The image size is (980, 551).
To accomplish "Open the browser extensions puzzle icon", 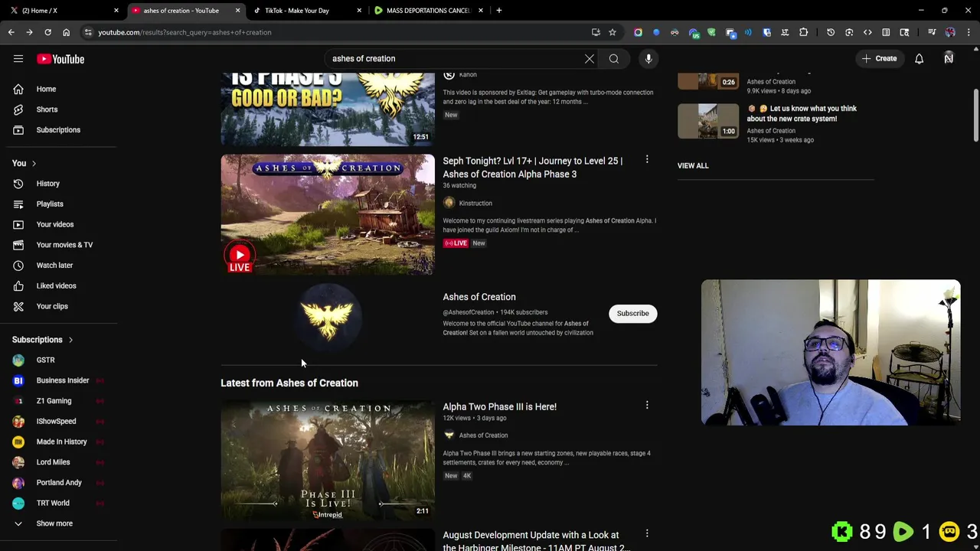I will point(803,32).
